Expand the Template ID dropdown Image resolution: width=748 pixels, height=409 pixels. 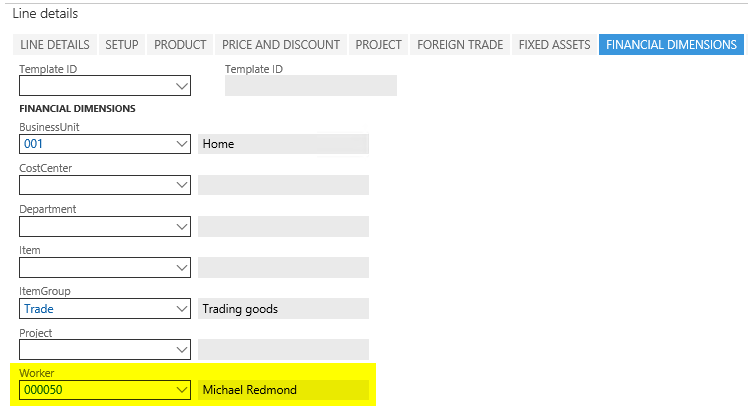point(181,86)
